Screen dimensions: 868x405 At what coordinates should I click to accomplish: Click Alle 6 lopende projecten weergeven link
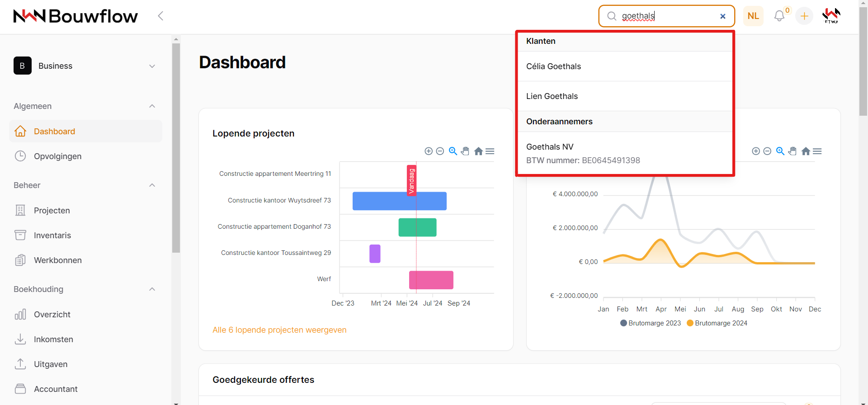coord(279,330)
